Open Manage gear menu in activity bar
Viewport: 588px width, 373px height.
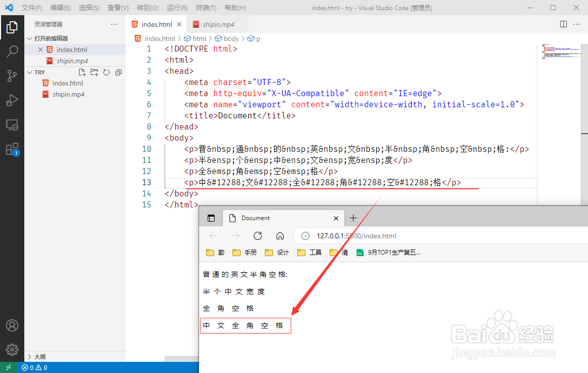(12, 349)
